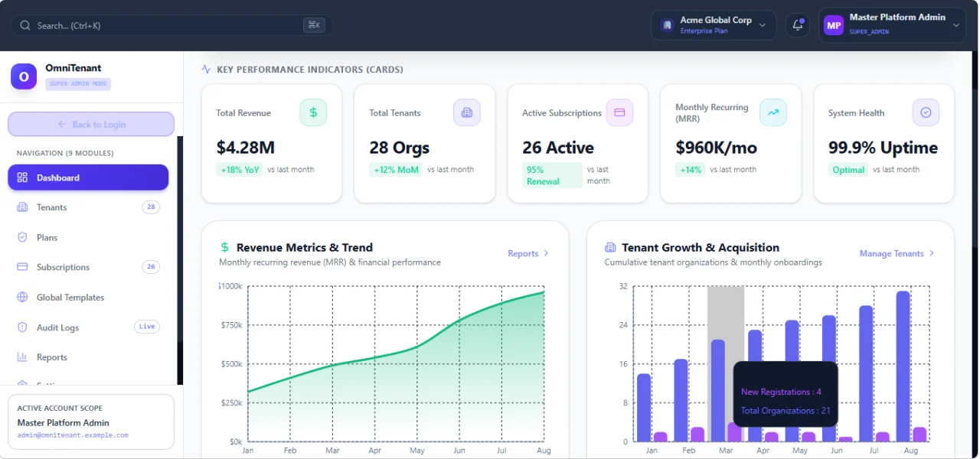Click the OmniTenant logo icon
Screen dimensions: 980x459
tap(24, 76)
